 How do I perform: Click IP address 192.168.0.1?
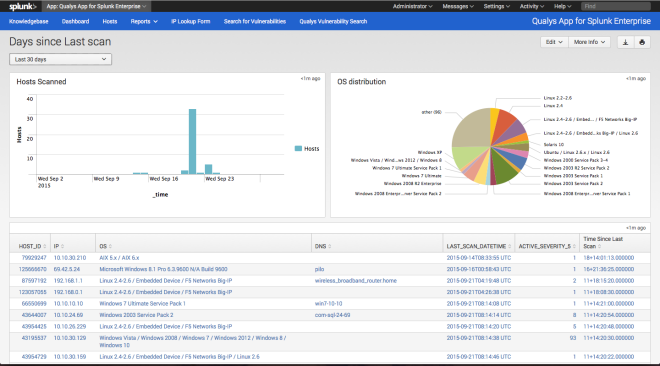coord(68,292)
